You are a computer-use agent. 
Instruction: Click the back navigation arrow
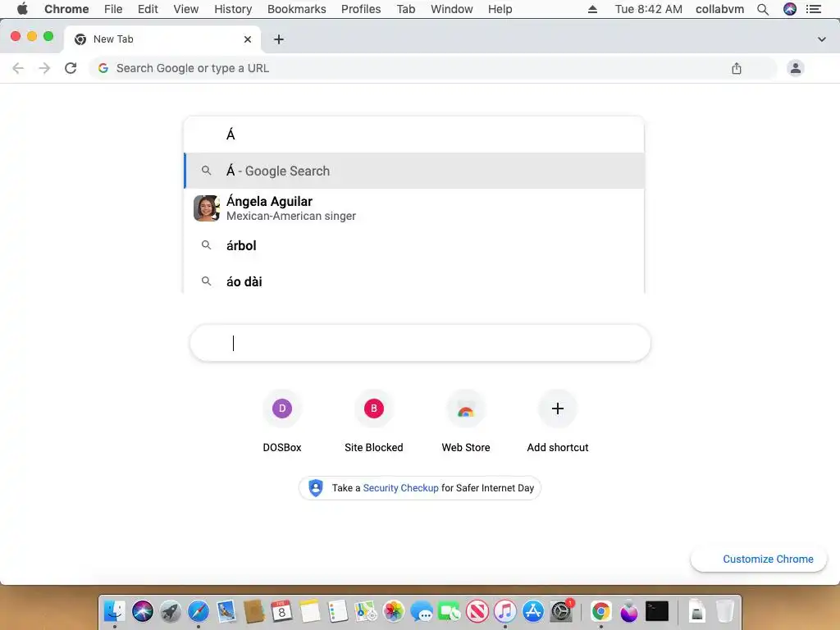click(18, 68)
